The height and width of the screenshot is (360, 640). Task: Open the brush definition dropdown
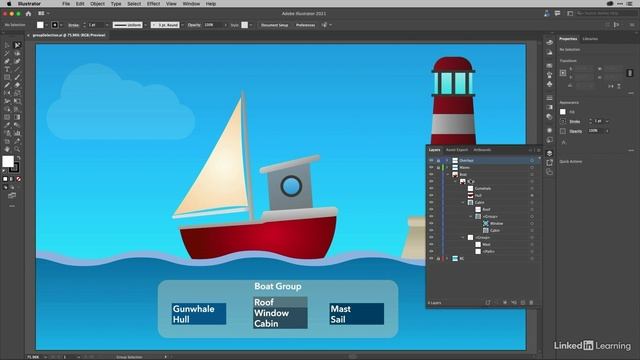[x=182, y=25]
